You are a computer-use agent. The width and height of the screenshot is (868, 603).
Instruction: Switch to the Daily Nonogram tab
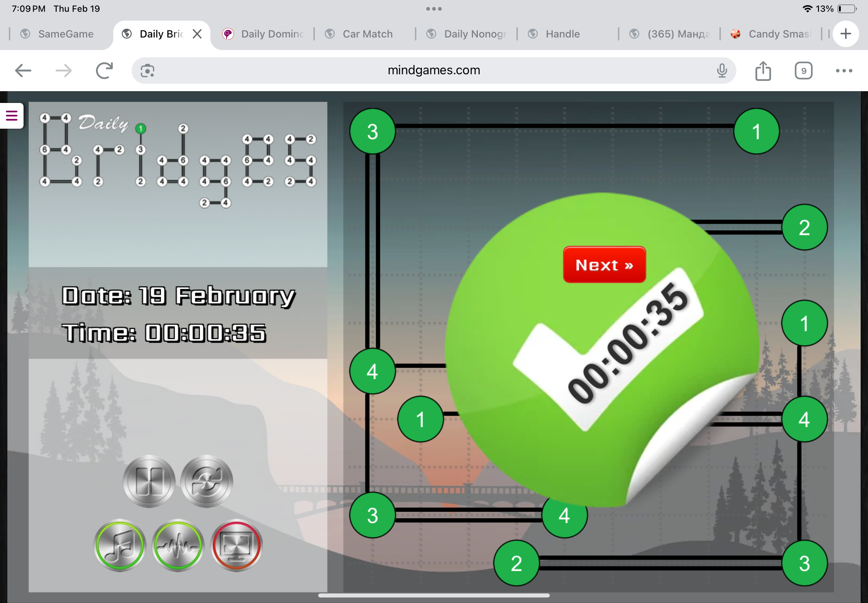click(469, 34)
